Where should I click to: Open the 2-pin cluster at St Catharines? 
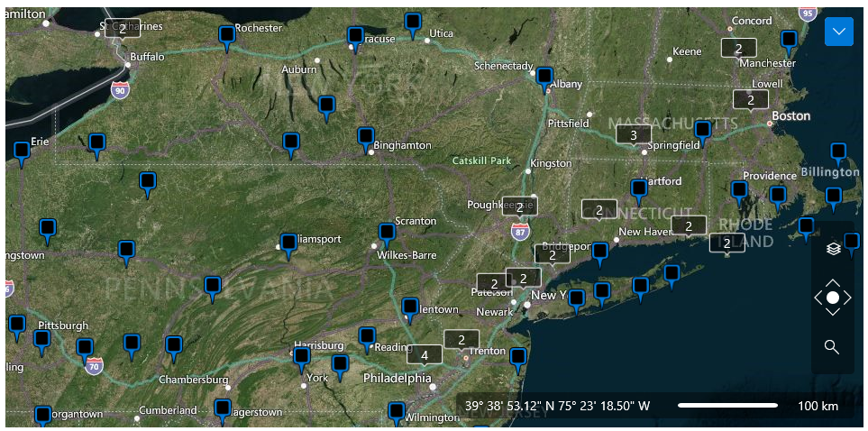point(123,29)
